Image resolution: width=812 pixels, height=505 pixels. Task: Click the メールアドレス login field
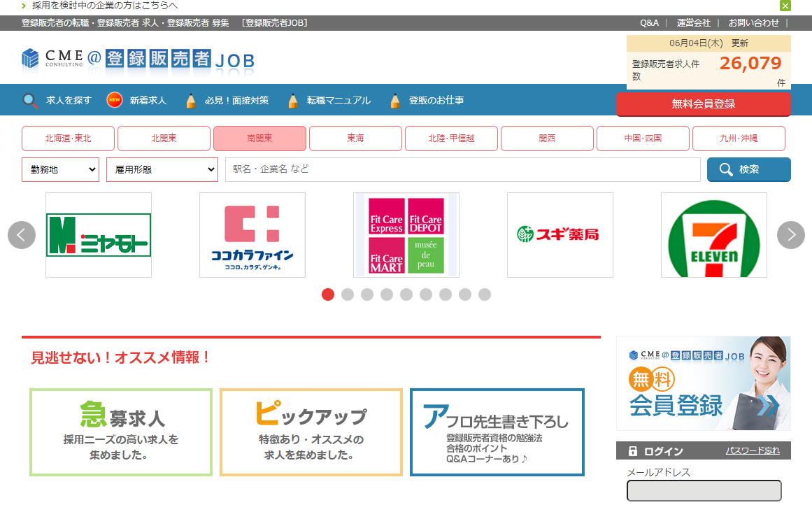click(704, 490)
